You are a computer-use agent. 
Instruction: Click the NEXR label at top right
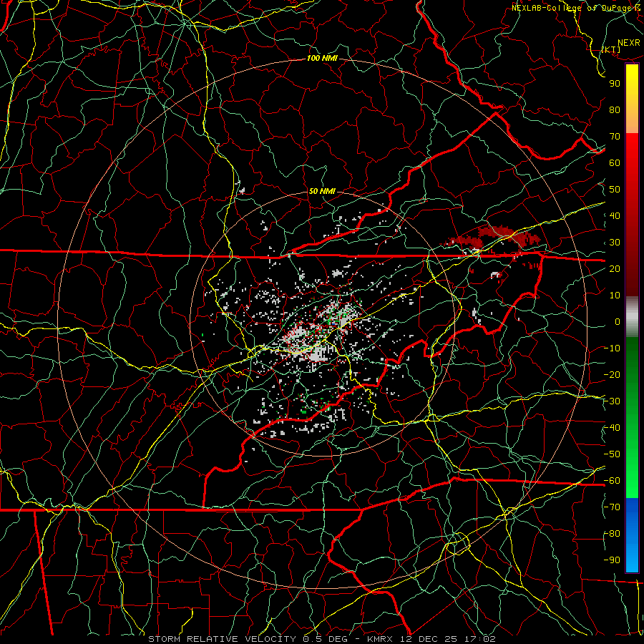pos(629,43)
